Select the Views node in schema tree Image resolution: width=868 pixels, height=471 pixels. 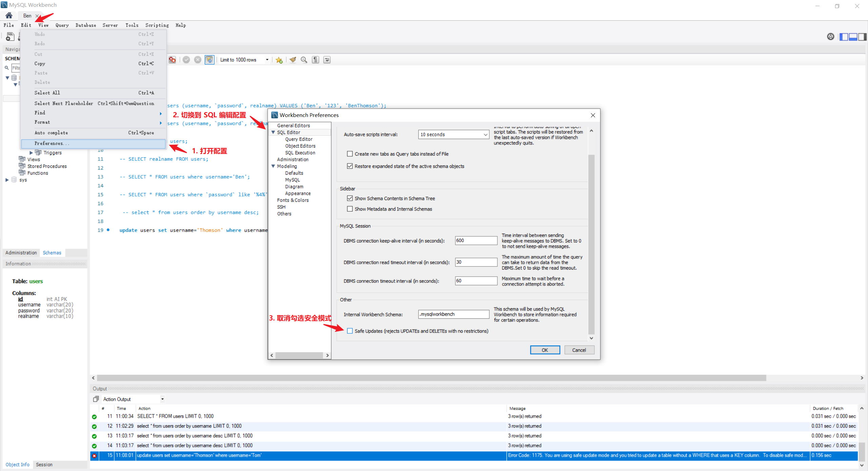[34, 159]
